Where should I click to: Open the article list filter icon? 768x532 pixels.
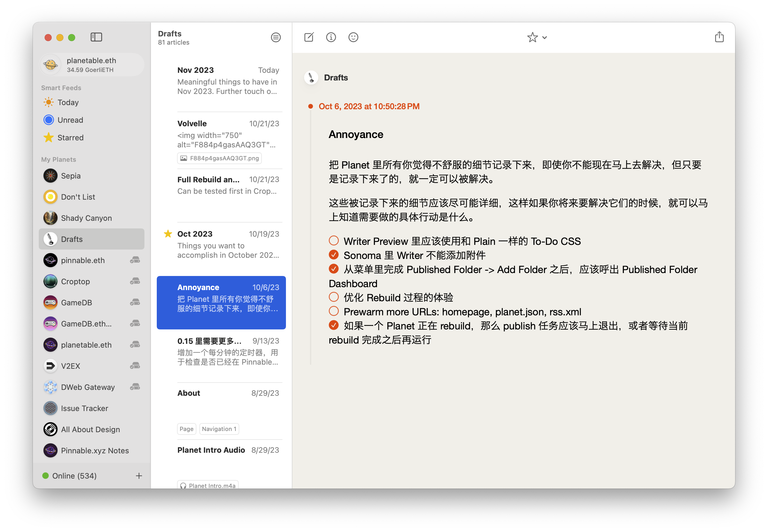(276, 37)
